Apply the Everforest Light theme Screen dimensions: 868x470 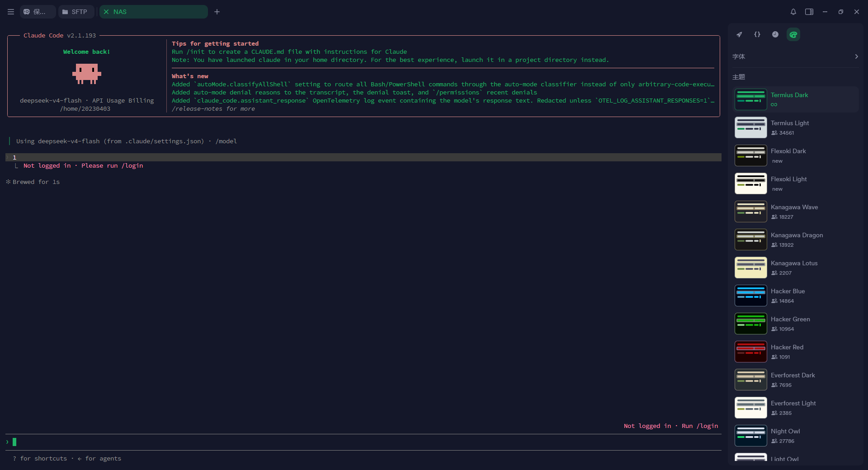coord(795,408)
